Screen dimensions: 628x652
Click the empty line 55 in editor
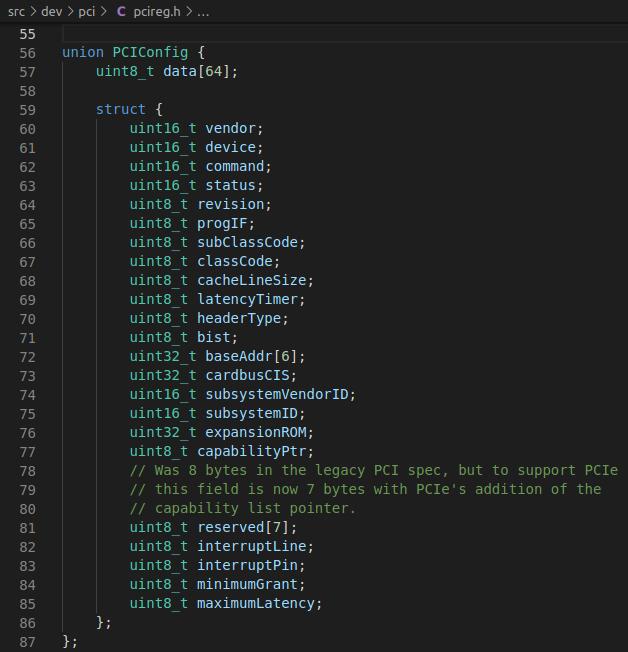(x=345, y=34)
